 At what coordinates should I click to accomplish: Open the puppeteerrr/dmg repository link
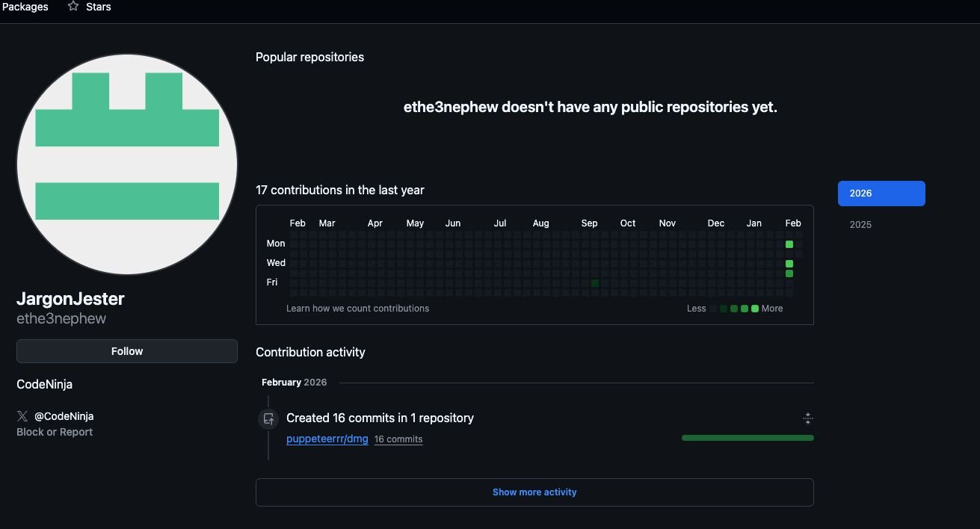(x=327, y=439)
